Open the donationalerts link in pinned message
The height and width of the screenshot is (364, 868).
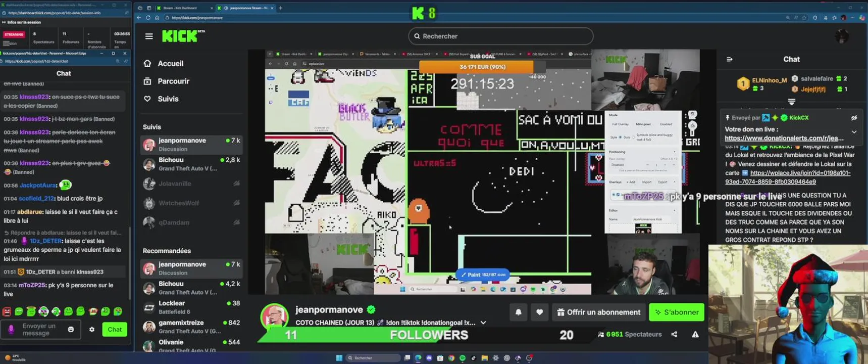click(x=784, y=138)
